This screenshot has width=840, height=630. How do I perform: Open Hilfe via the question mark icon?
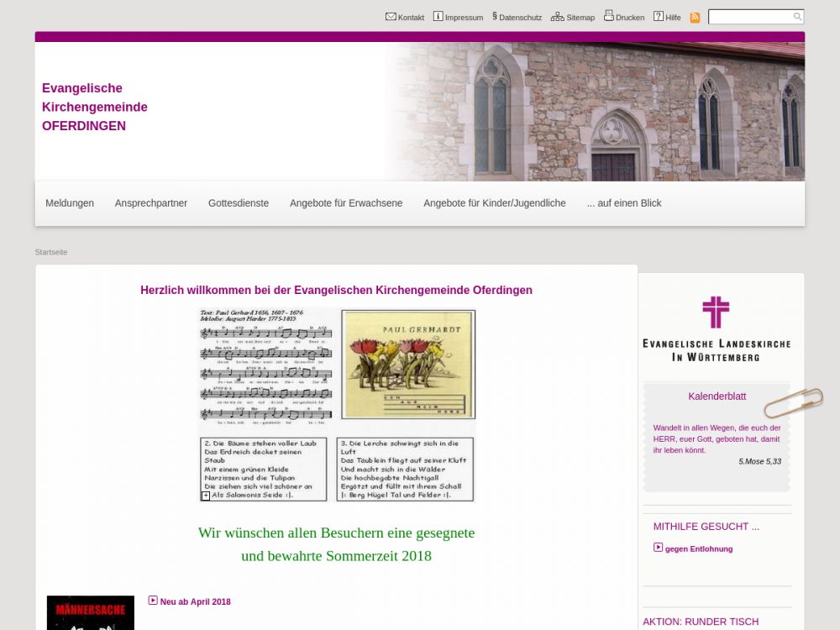tap(659, 17)
